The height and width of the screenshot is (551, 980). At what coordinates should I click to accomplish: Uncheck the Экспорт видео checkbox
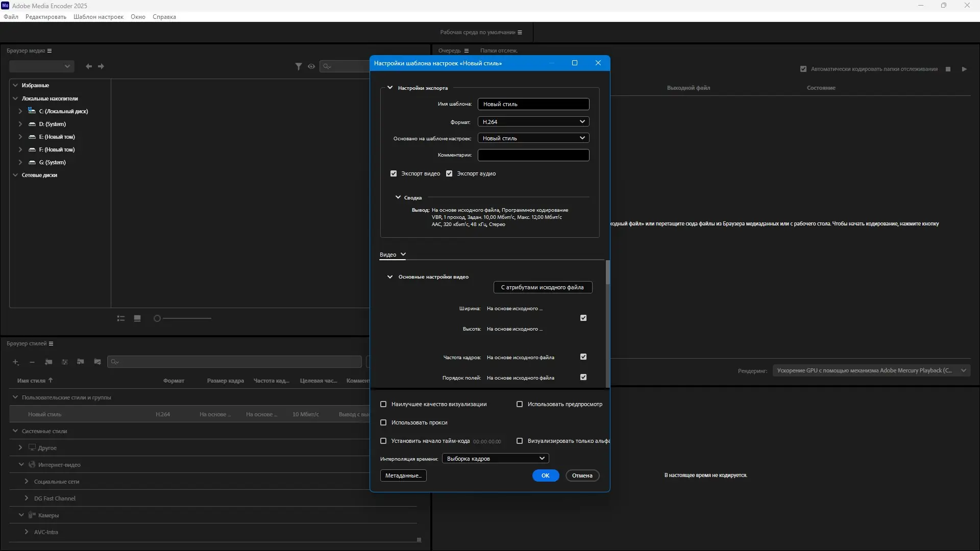(394, 173)
